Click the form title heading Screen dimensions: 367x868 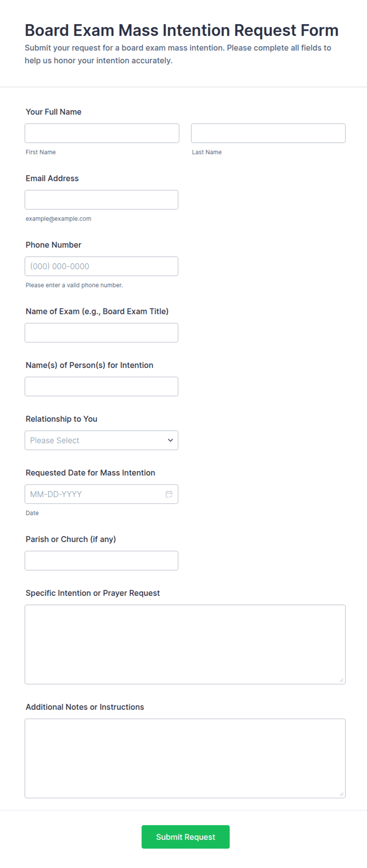coord(182,30)
